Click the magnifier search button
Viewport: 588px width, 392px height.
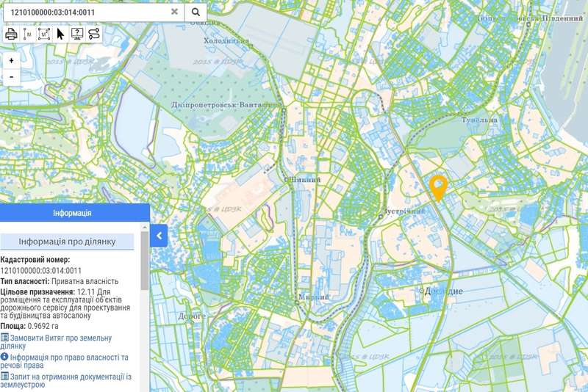(196, 12)
